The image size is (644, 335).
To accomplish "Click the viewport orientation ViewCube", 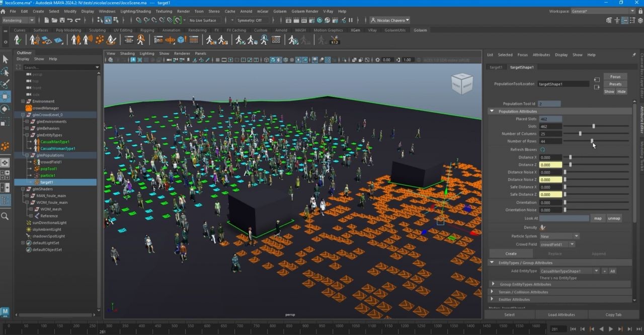I will [x=461, y=83].
